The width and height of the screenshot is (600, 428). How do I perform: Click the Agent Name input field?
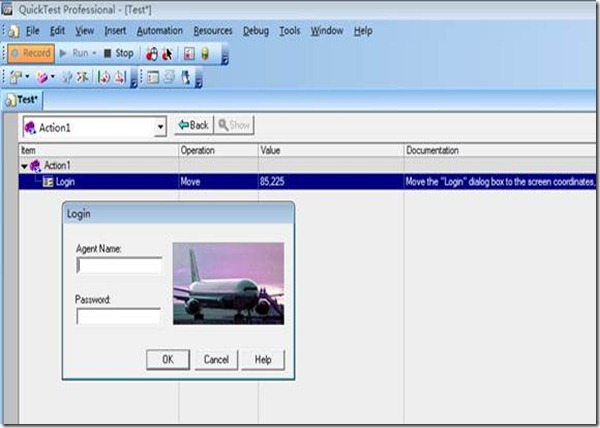[119, 265]
